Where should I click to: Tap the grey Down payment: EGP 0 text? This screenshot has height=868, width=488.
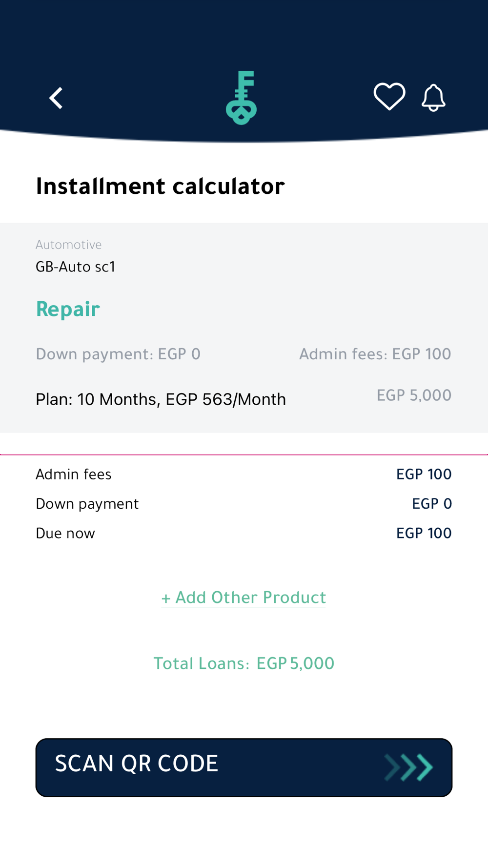(x=118, y=354)
